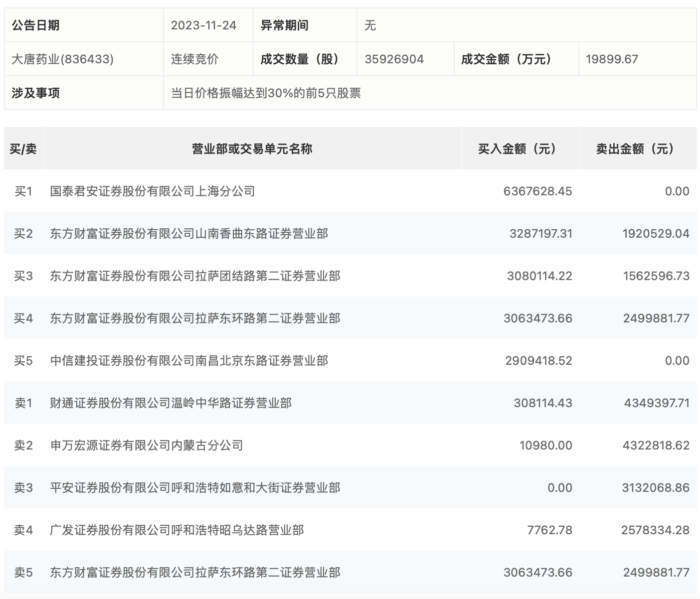
Task: Select the announcement date 2023-11-24
Action: click(x=203, y=25)
